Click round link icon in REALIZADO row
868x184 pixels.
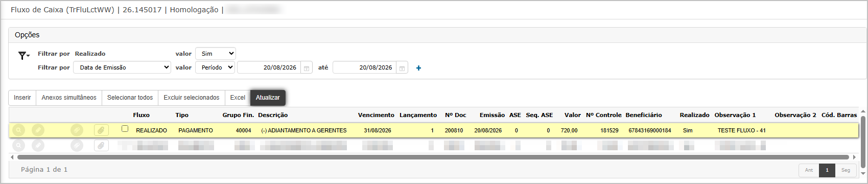(x=77, y=130)
